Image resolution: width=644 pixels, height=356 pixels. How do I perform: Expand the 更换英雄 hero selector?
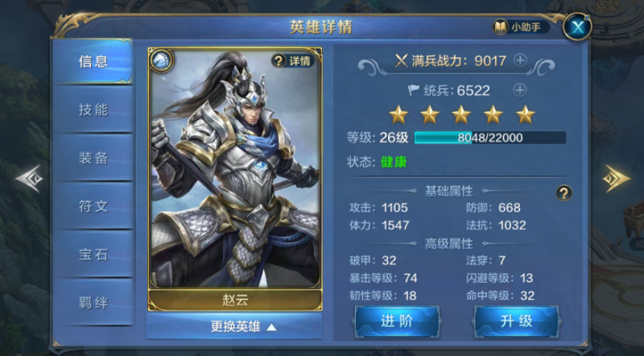click(234, 326)
